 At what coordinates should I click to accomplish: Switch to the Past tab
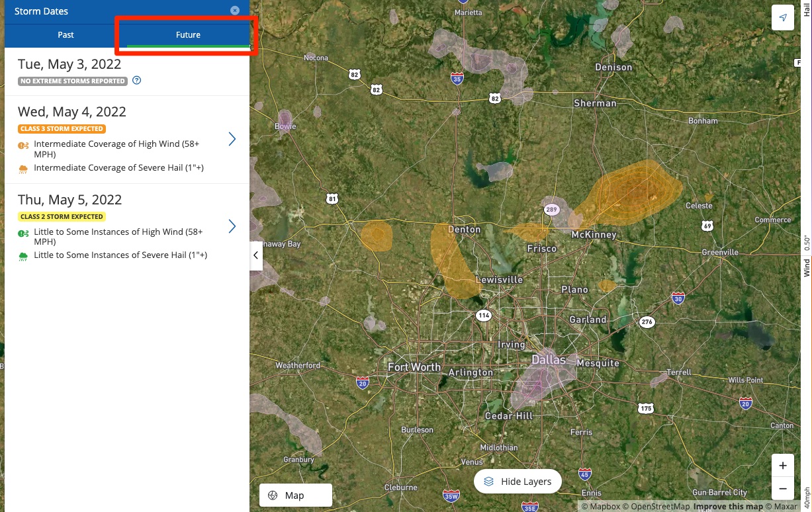[x=66, y=35]
